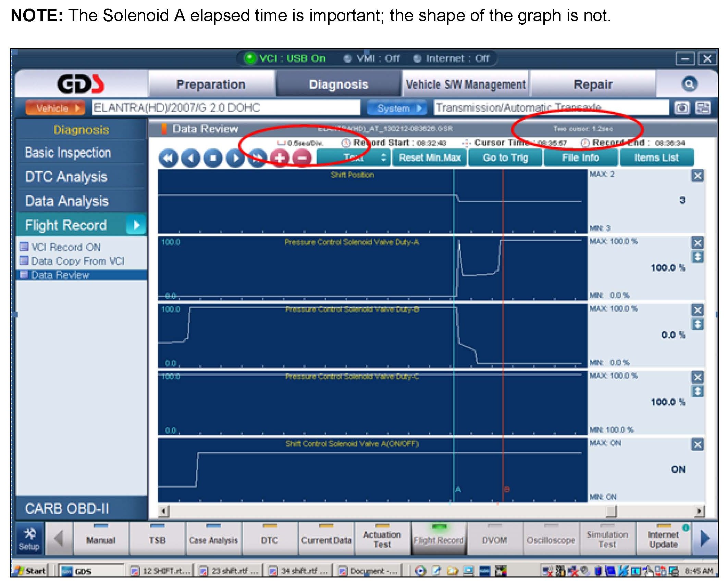The image size is (728, 584).
Task: Expand the Flight Record arrow
Action: 136,225
